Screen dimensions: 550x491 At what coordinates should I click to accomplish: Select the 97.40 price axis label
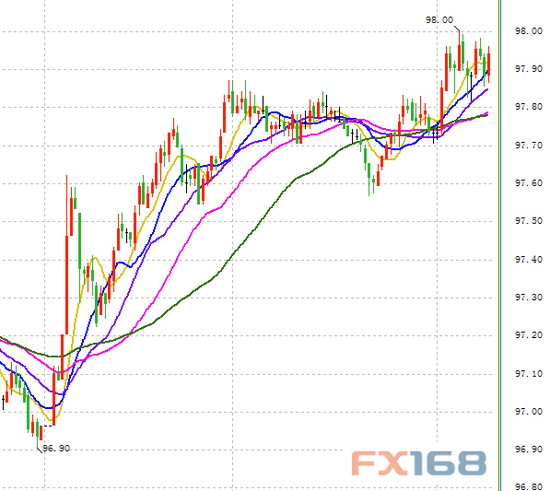(x=528, y=259)
